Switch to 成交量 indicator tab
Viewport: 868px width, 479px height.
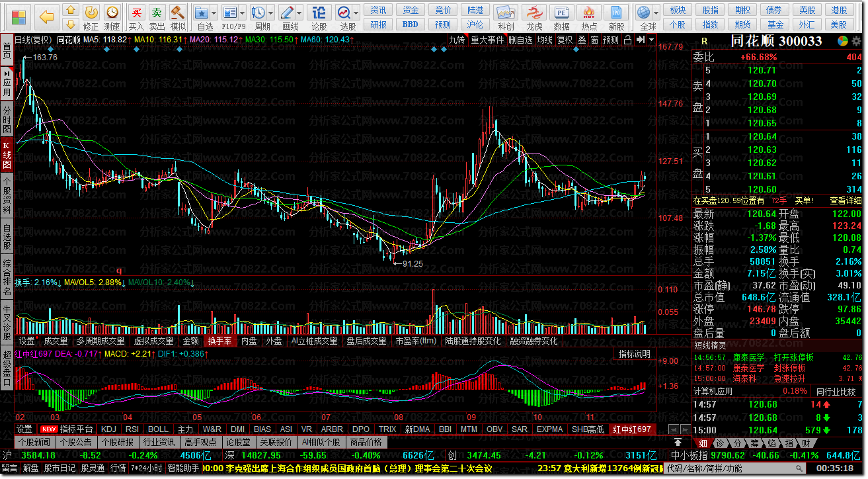(56, 341)
